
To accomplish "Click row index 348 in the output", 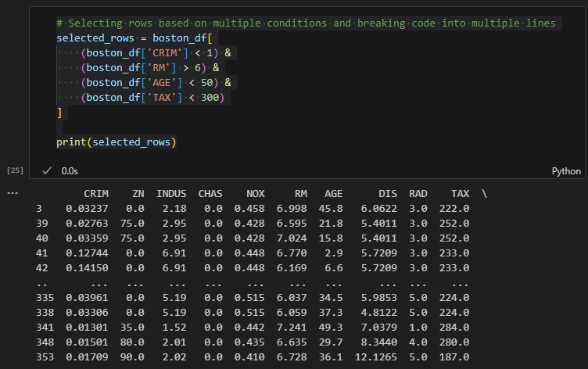I will pos(45,342).
